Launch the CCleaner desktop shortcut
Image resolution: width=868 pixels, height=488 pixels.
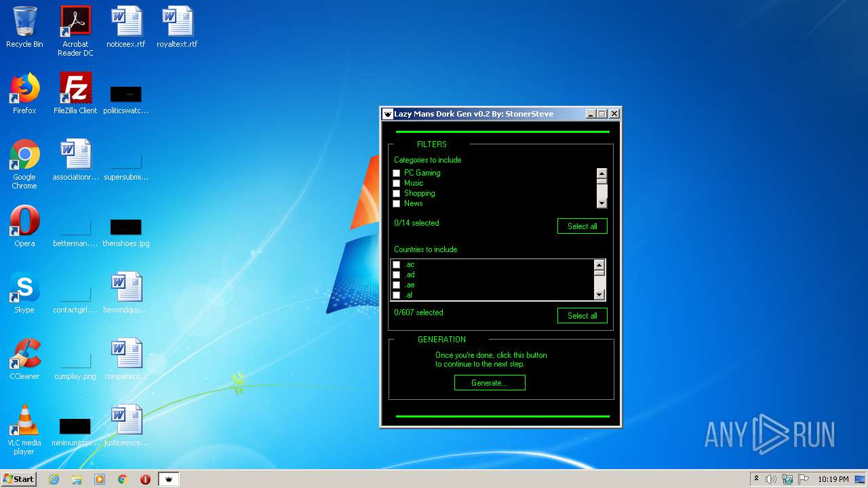[x=24, y=359]
